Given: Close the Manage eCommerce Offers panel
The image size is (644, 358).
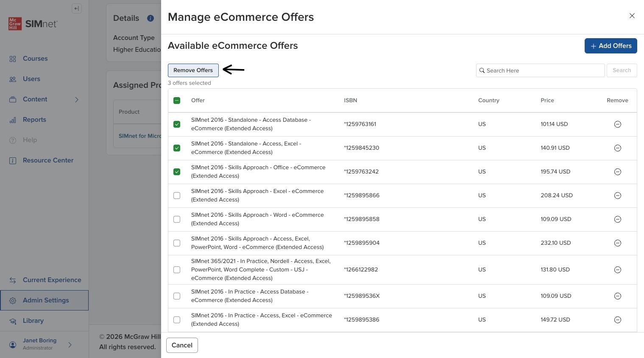Looking at the screenshot, I should [632, 16].
